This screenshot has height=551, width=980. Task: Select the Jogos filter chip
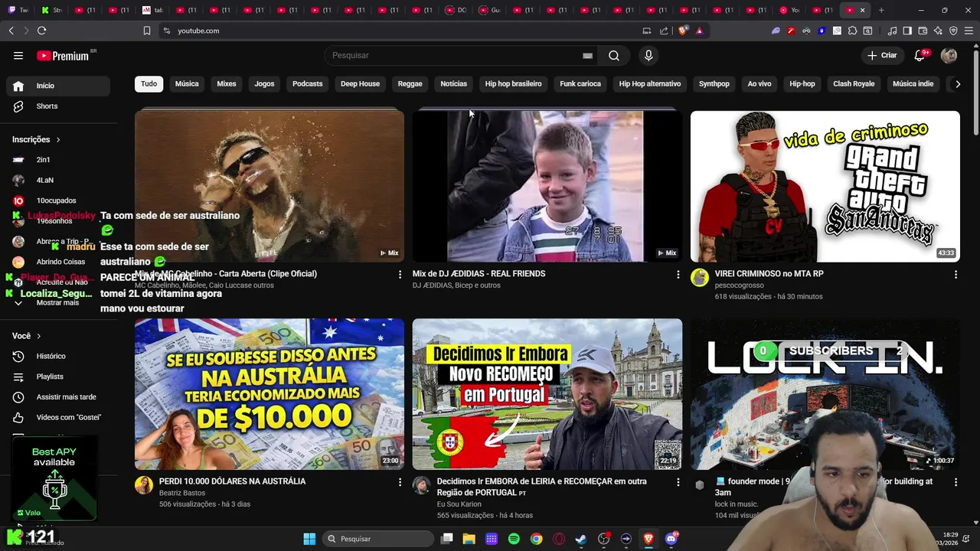tap(264, 84)
